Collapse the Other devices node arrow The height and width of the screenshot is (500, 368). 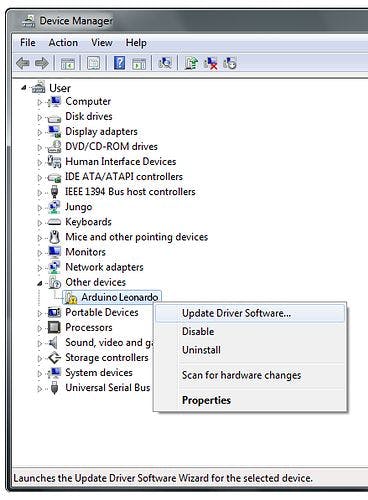(x=40, y=283)
